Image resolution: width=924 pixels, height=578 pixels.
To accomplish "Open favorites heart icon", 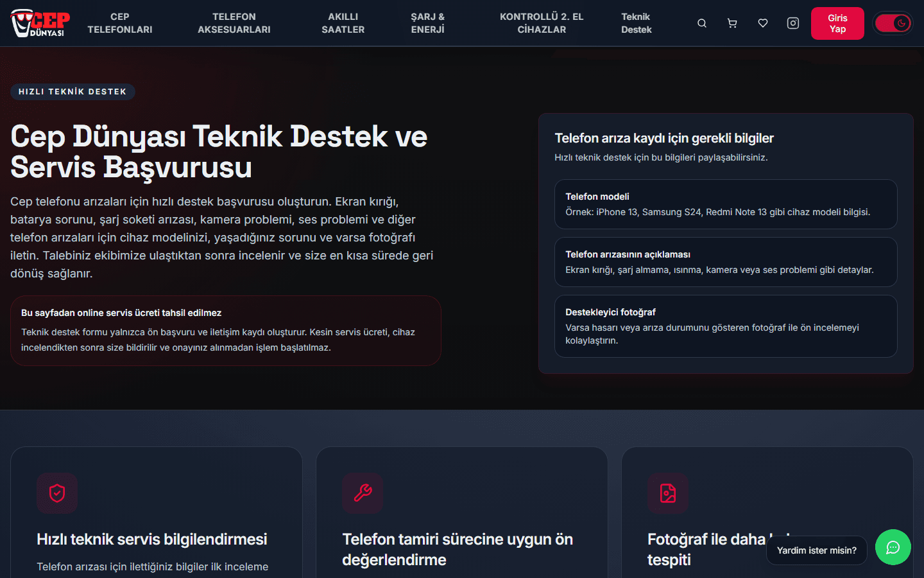I will pyautogui.click(x=763, y=23).
